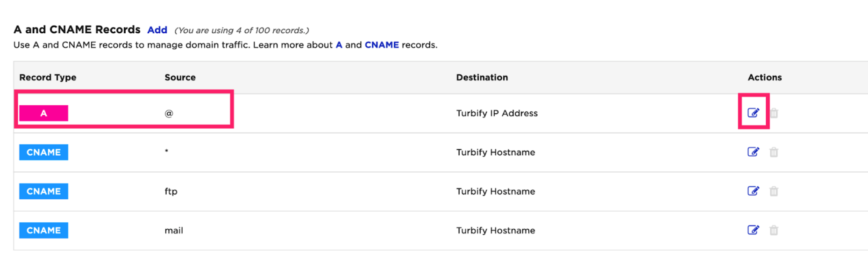This screenshot has width=868, height=276.
Task: Select the CNAME badge for * row
Action: click(43, 152)
